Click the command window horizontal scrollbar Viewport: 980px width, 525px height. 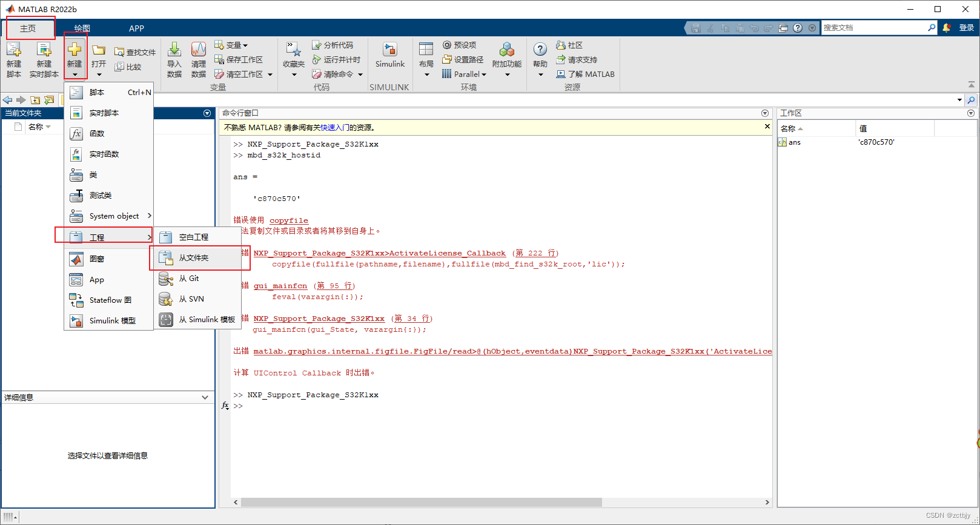click(x=422, y=502)
